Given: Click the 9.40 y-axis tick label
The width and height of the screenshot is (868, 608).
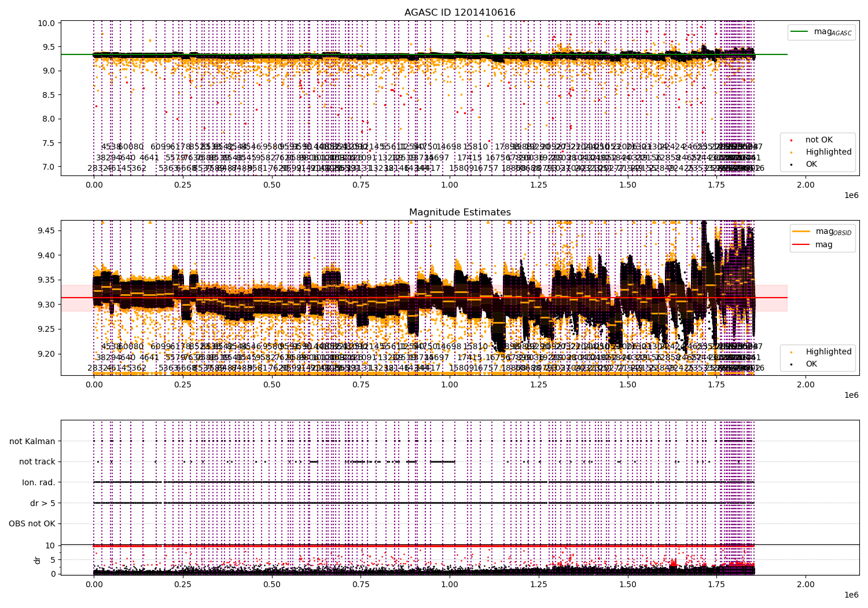Looking at the screenshot, I should coord(46,255).
